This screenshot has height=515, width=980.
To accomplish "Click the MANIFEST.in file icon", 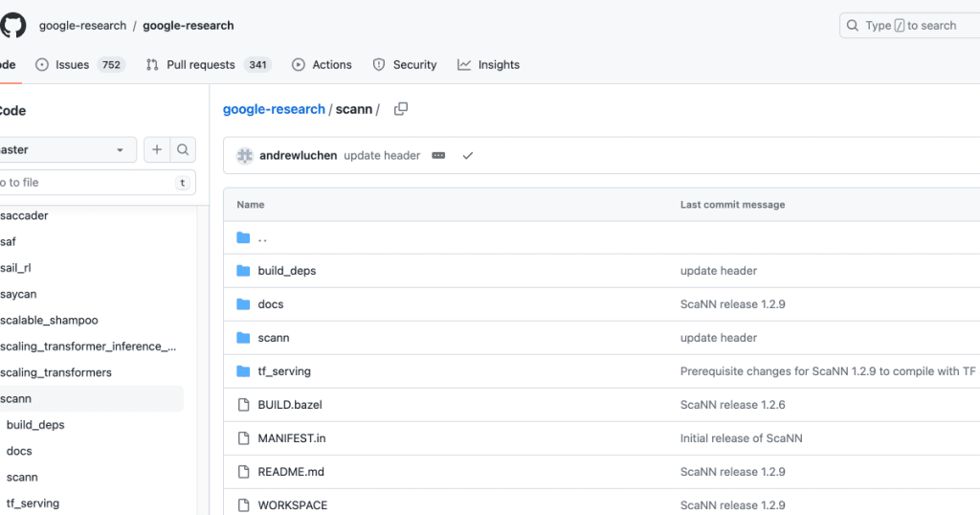I will (x=244, y=438).
